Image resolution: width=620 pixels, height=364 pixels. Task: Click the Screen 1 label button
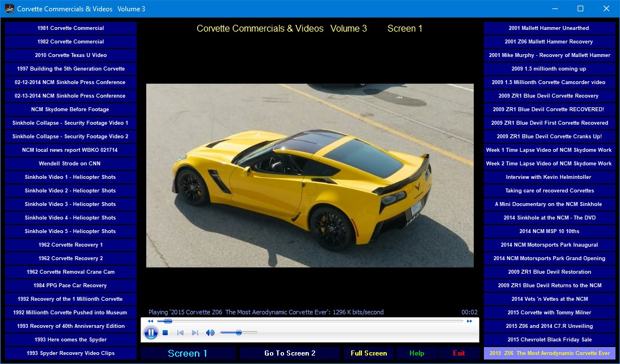(x=188, y=353)
